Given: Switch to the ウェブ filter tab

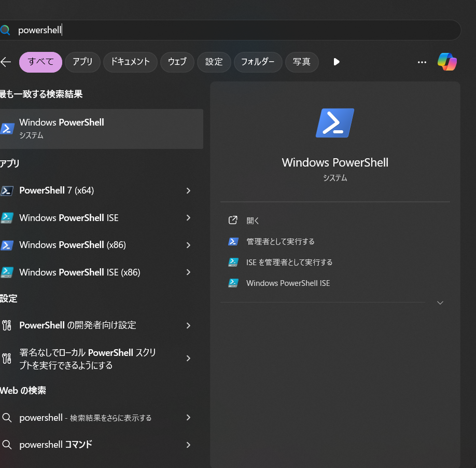Looking at the screenshot, I should click(x=177, y=62).
